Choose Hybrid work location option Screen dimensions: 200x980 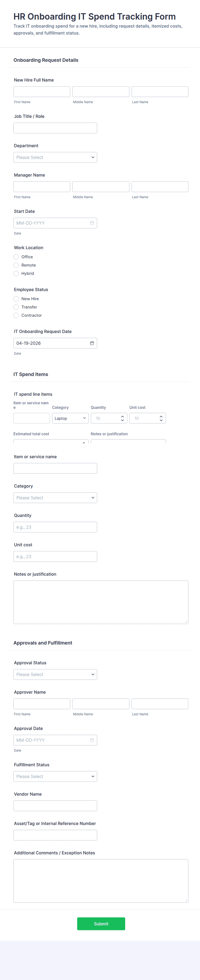coord(16,274)
